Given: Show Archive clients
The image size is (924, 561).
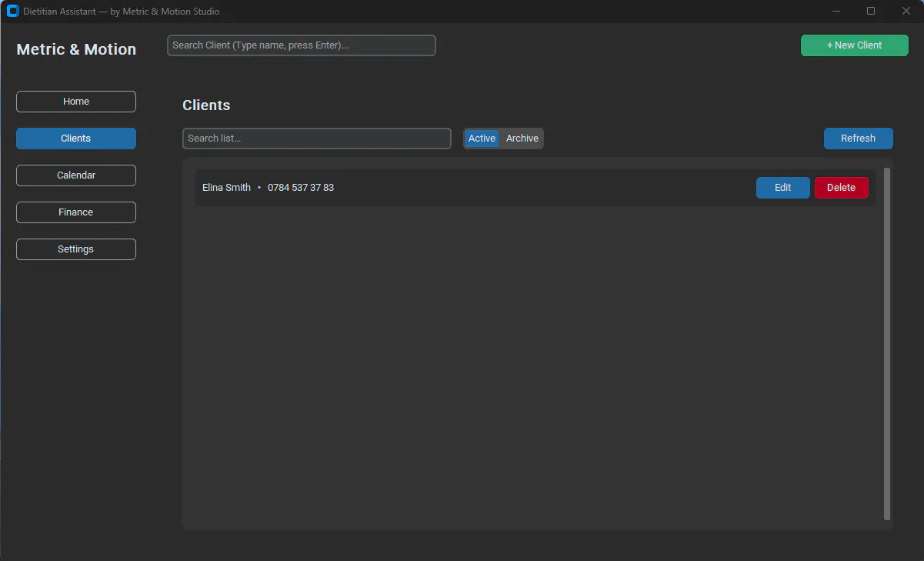Looking at the screenshot, I should [x=522, y=139].
